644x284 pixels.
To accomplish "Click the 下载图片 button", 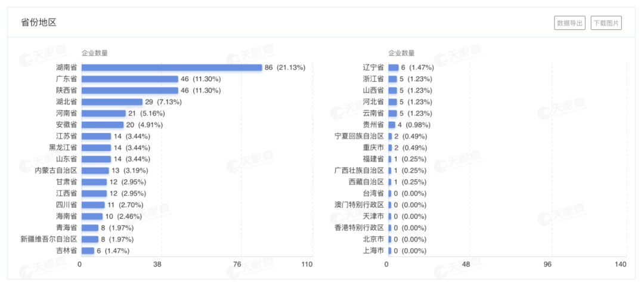I will [x=606, y=23].
